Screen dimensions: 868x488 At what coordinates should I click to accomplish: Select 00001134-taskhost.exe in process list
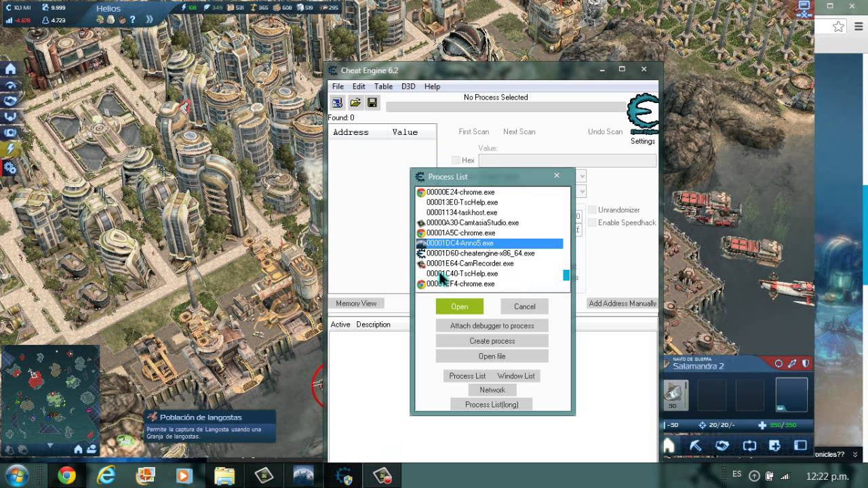(490, 213)
